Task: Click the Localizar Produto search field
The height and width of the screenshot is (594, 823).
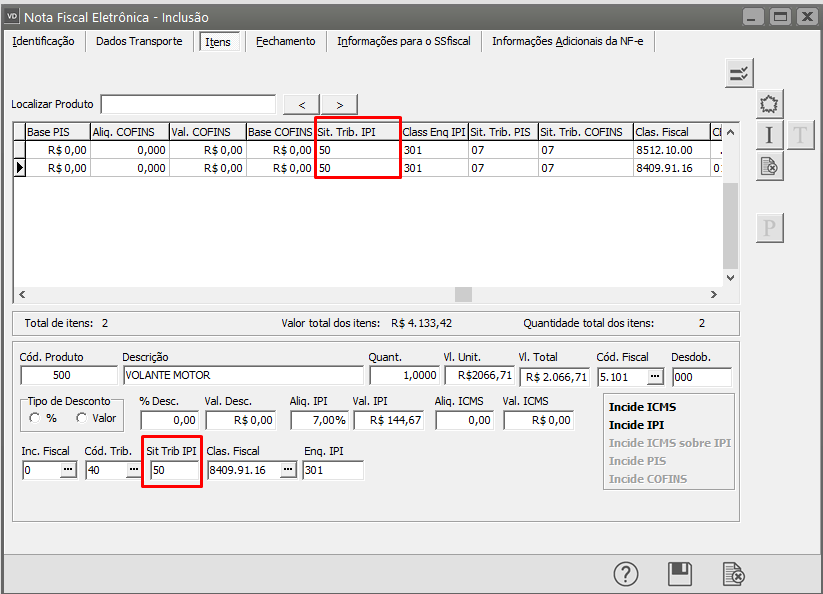Action: click(x=188, y=105)
